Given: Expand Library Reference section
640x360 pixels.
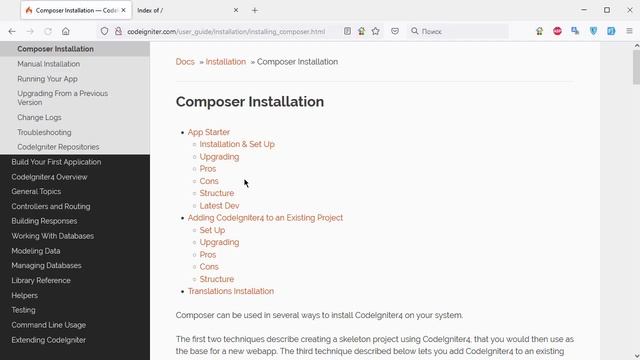Looking at the screenshot, I should point(41,280).
